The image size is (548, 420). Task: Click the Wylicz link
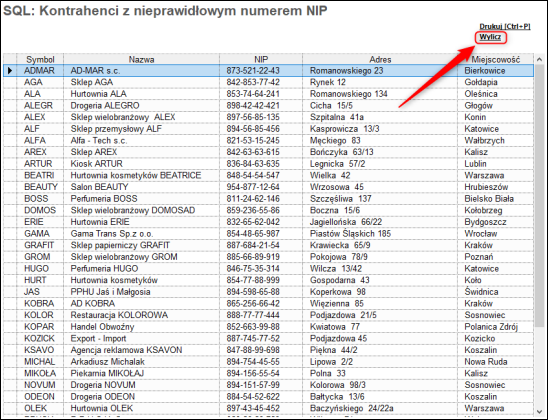[490, 37]
